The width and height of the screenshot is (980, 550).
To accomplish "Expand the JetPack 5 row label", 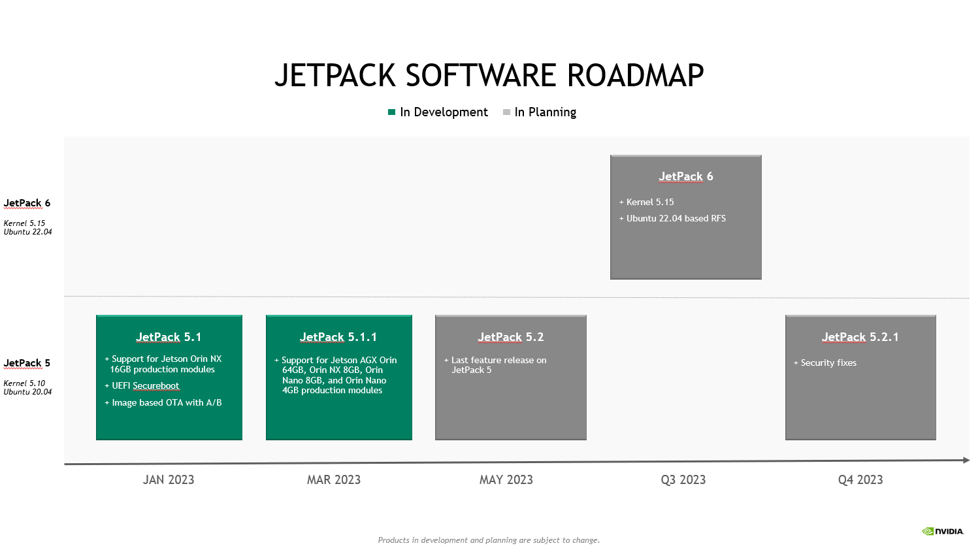I will coord(25,363).
